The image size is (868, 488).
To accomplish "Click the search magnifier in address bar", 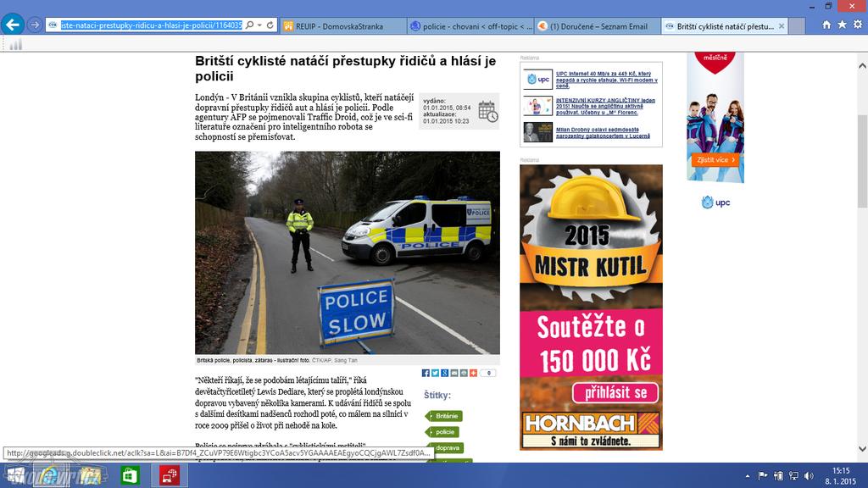I will pyautogui.click(x=250, y=25).
